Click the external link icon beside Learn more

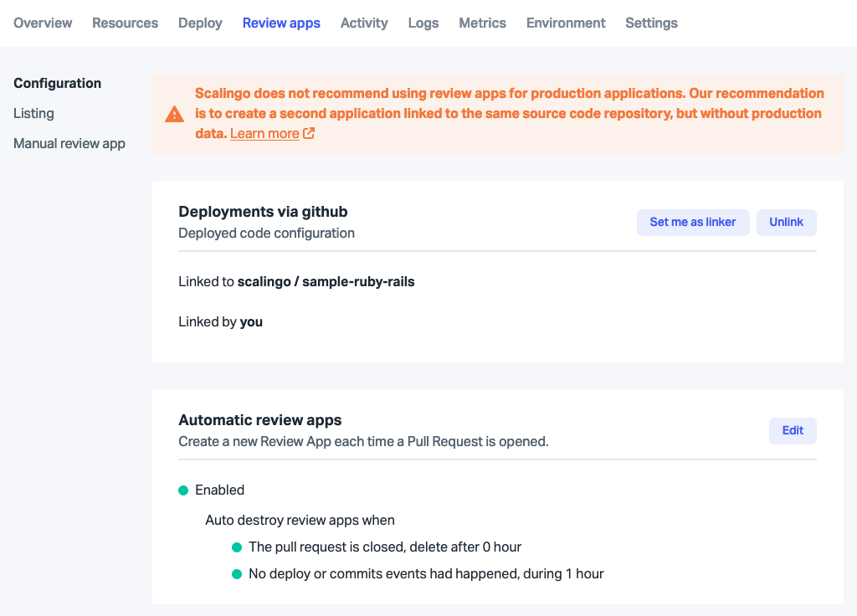click(309, 133)
